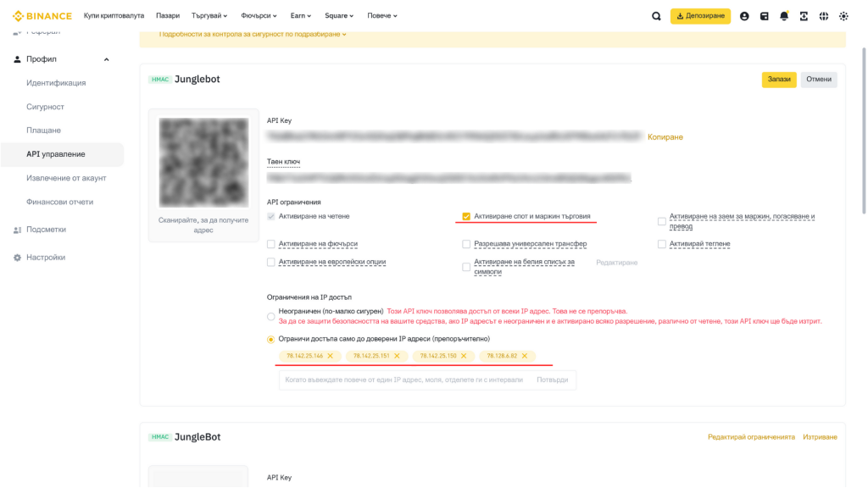Uncheck Активиране спот и маржин търговия
The width and height of the screenshot is (868, 488).
click(466, 216)
